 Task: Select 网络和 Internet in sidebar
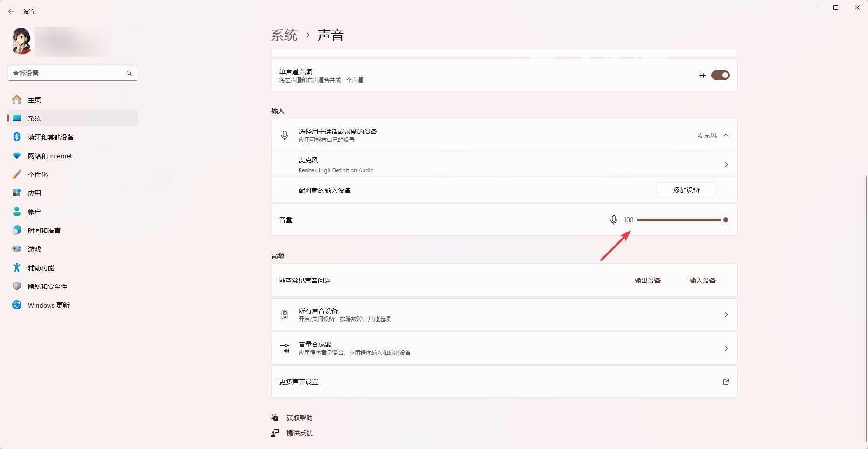coord(50,156)
